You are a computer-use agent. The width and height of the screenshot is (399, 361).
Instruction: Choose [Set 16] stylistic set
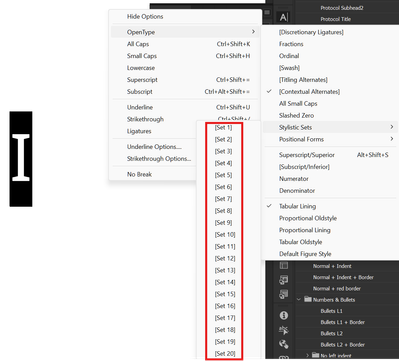click(225, 306)
